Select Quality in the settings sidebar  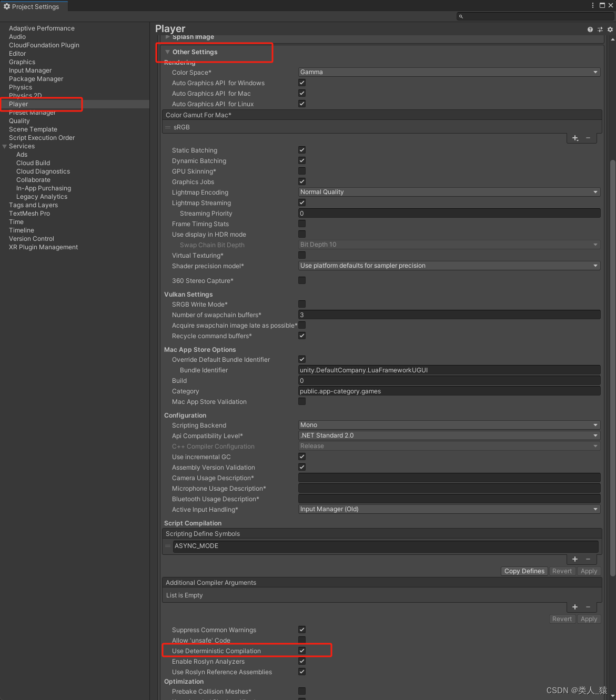[19, 120]
